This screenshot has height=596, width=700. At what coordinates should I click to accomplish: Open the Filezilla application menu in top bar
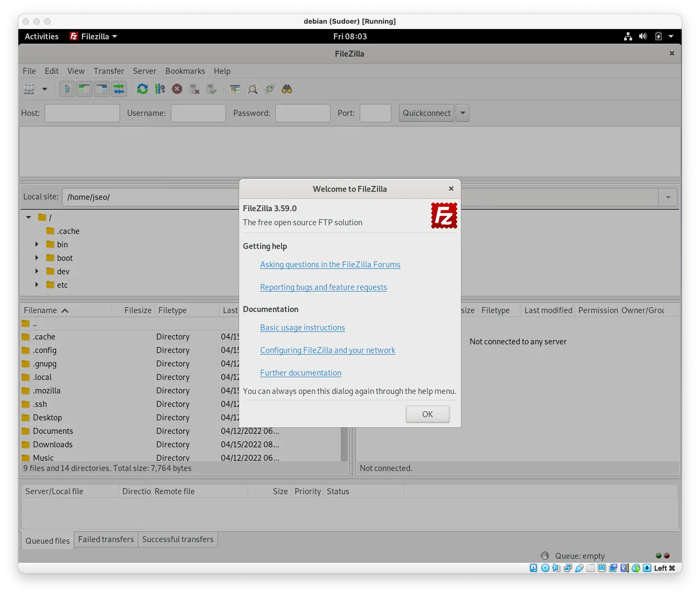94,37
